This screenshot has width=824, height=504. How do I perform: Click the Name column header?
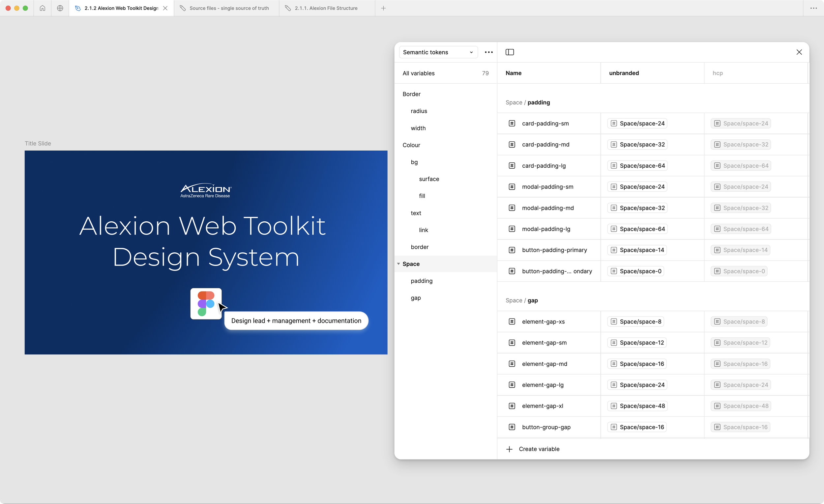pyautogui.click(x=513, y=73)
